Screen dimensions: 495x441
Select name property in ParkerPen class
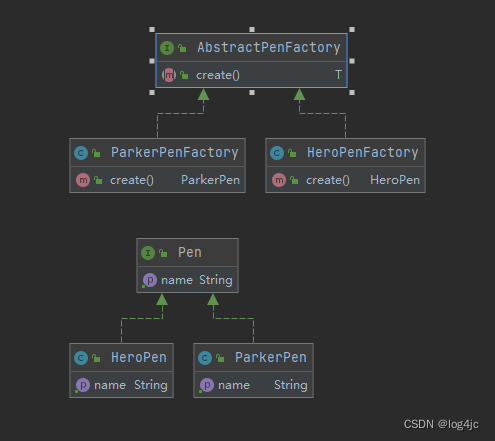click(234, 385)
